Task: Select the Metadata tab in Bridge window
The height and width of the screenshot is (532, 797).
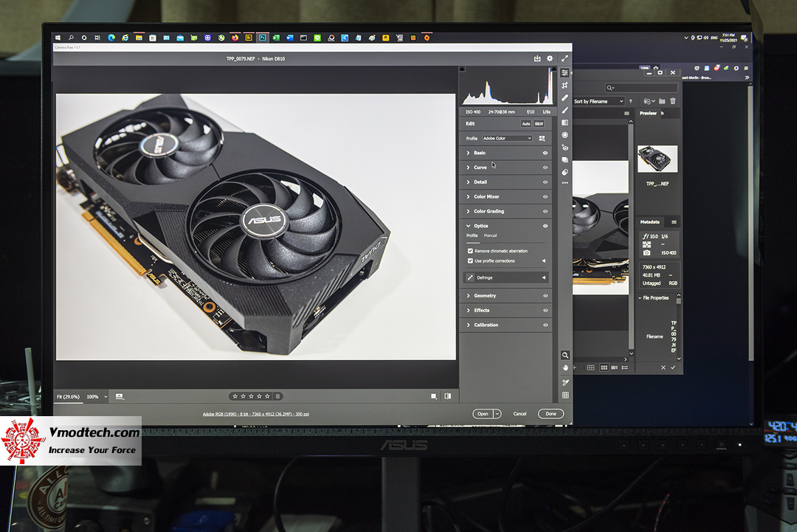Action: [649, 222]
